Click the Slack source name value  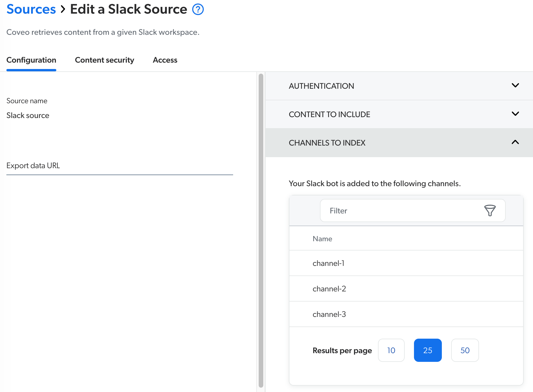28,115
